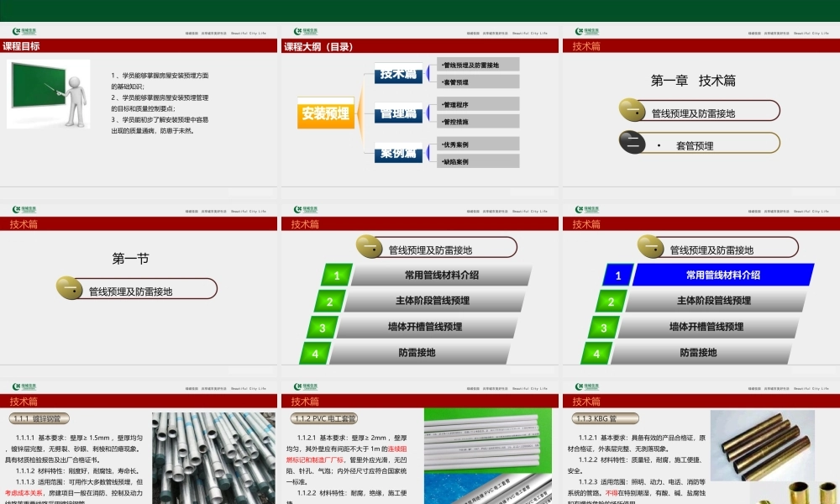Click green number 1 box beside gray bar
Image resolution: width=840 pixels, height=504 pixels.
pos(337,276)
